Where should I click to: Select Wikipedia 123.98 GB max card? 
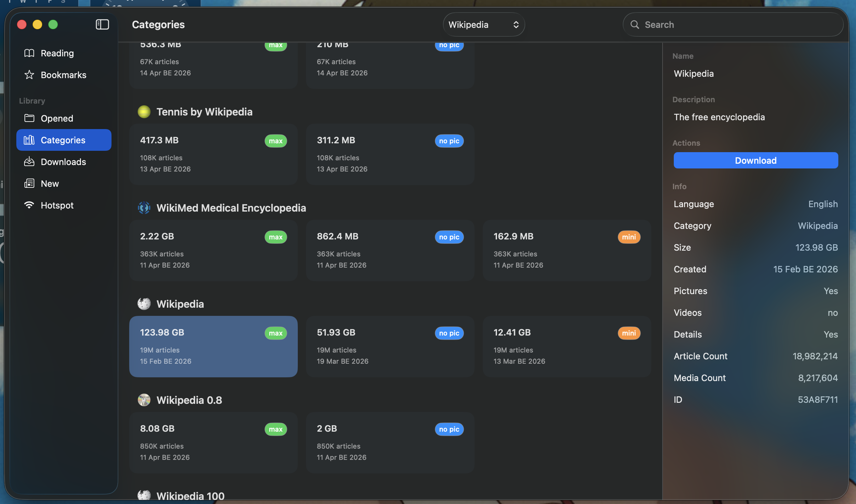click(213, 347)
